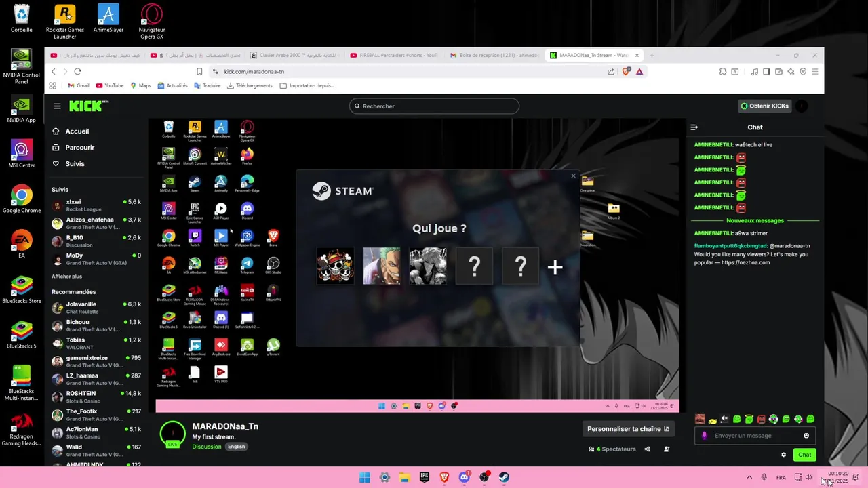Go back in browser history
868x488 pixels.
coord(54,71)
